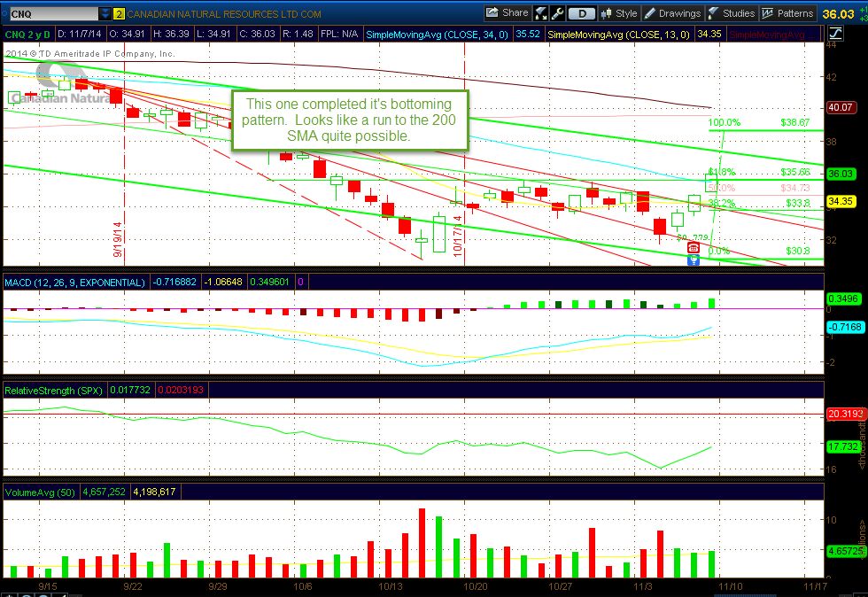Click the SimpleMovingAvg (CLOSE, 34, 0) label

(x=437, y=35)
